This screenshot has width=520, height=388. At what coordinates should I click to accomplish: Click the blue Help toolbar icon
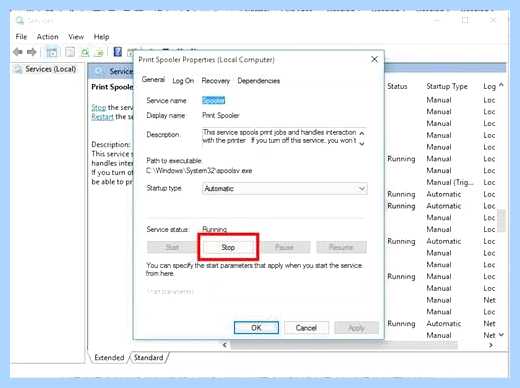118,52
